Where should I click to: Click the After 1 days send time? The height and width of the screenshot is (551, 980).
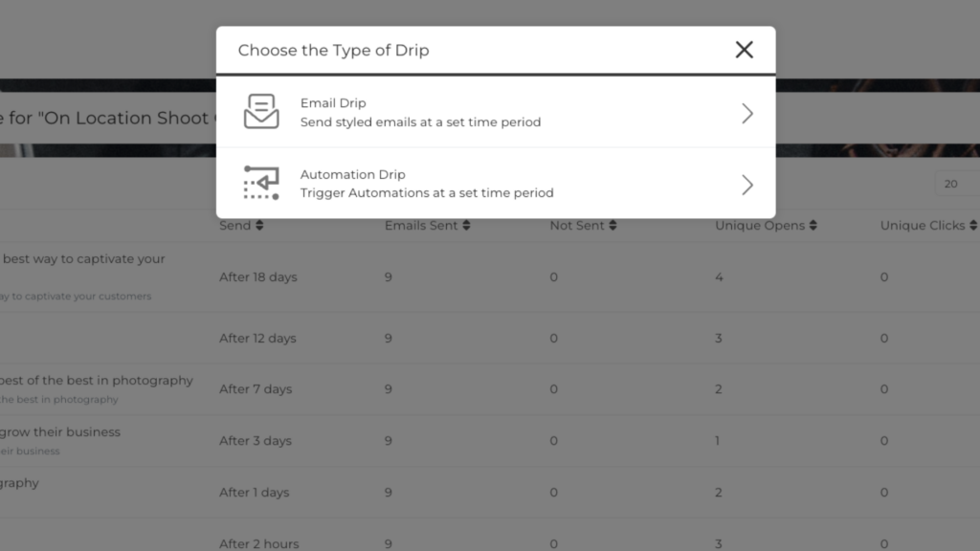254,493
